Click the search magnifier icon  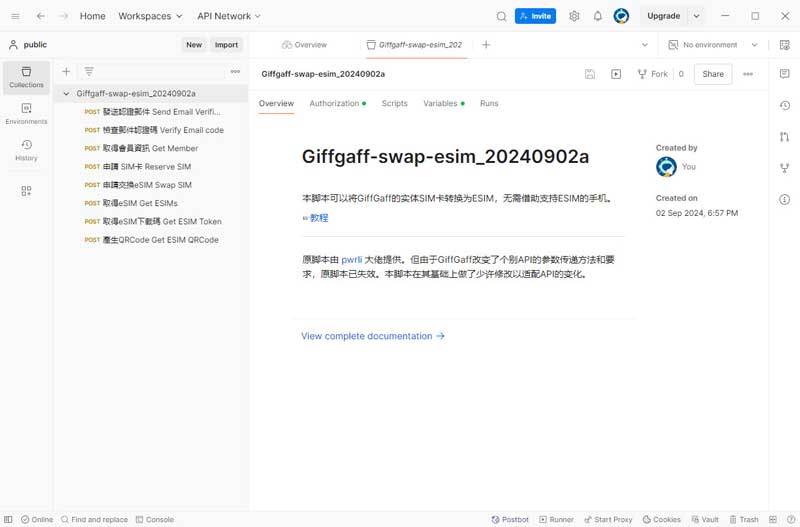pyautogui.click(x=502, y=16)
